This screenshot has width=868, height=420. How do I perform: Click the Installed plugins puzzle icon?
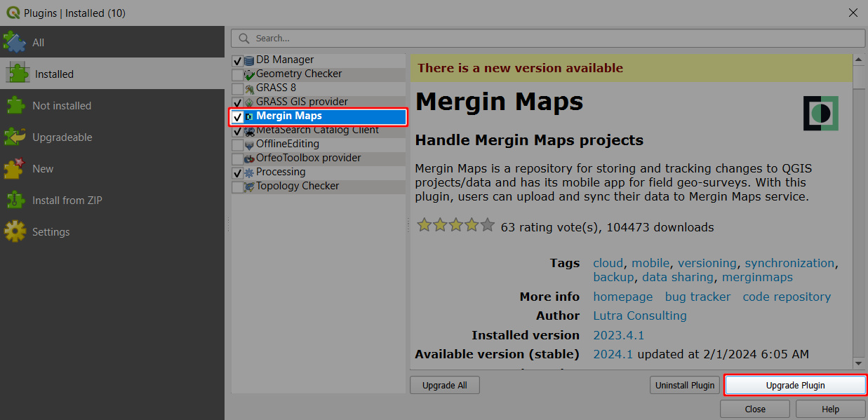18,74
